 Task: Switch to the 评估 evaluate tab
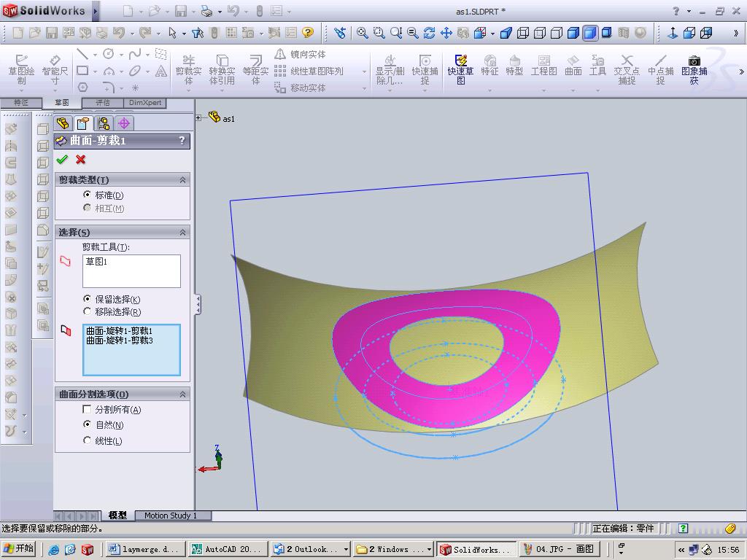tap(102, 102)
